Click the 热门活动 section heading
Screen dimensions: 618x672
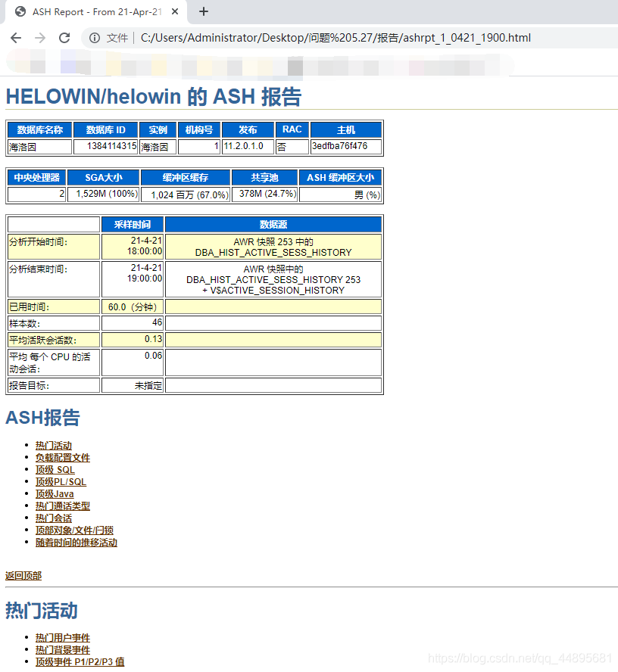[42, 611]
